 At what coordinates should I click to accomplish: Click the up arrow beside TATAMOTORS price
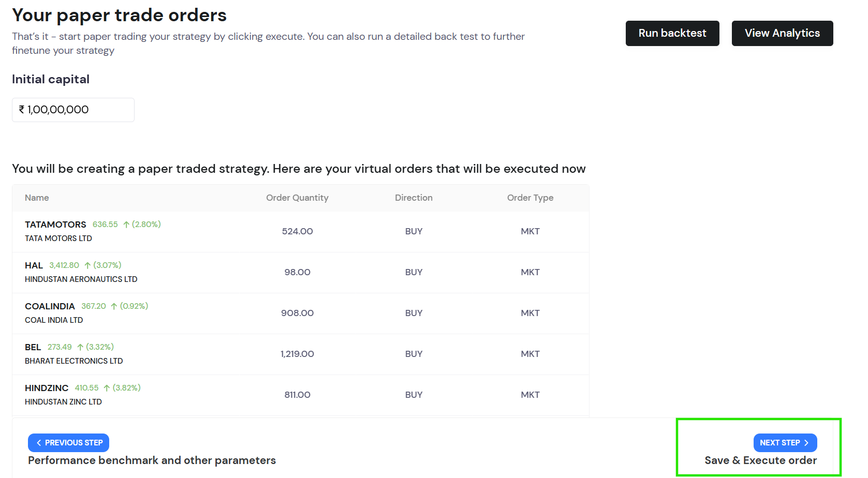(x=126, y=225)
